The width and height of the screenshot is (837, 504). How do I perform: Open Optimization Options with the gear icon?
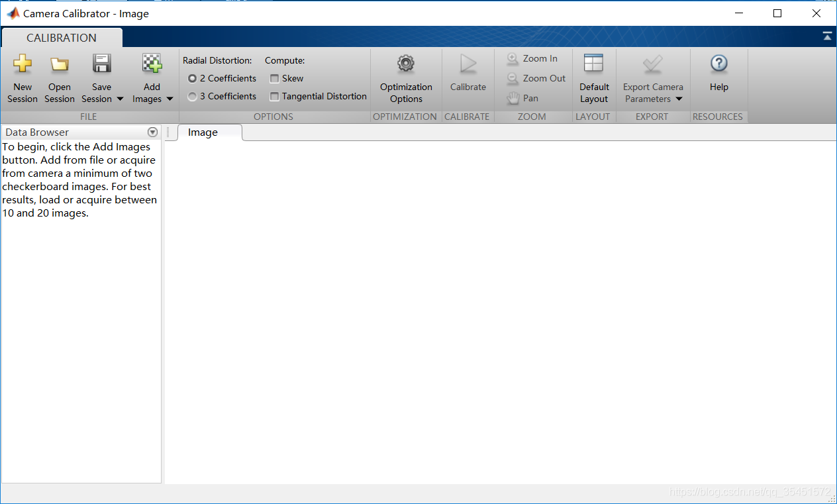406,64
